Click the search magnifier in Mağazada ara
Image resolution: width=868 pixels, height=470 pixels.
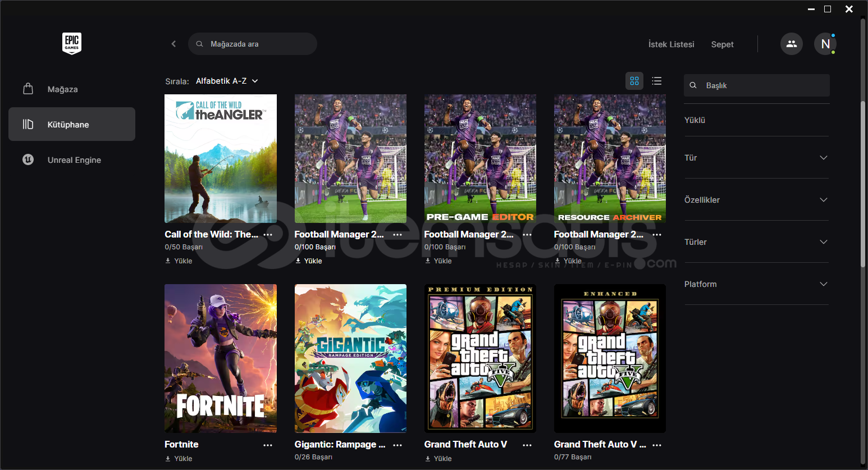199,44
